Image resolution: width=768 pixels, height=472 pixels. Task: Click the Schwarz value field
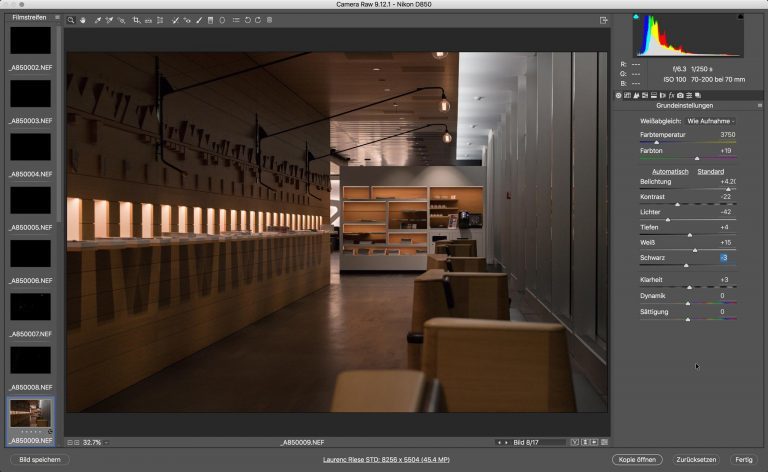click(724, 258)
